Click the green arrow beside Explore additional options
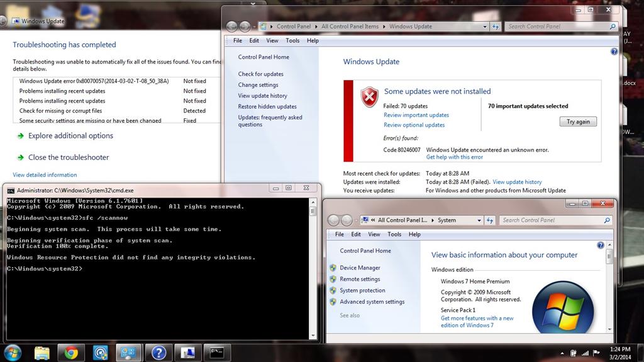Image resolution: width=644 pixels, height=362 pixels. tap(21, 136)
